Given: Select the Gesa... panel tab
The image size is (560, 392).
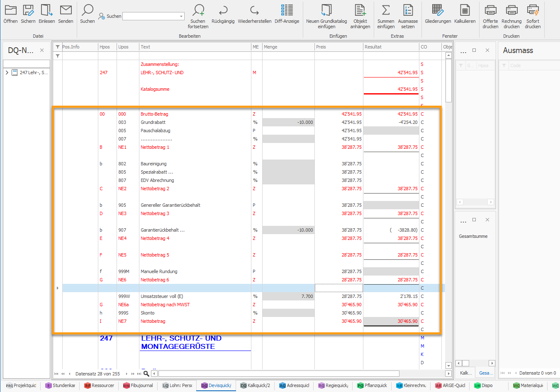Looking at the screenshot, I should coord(486,373).
